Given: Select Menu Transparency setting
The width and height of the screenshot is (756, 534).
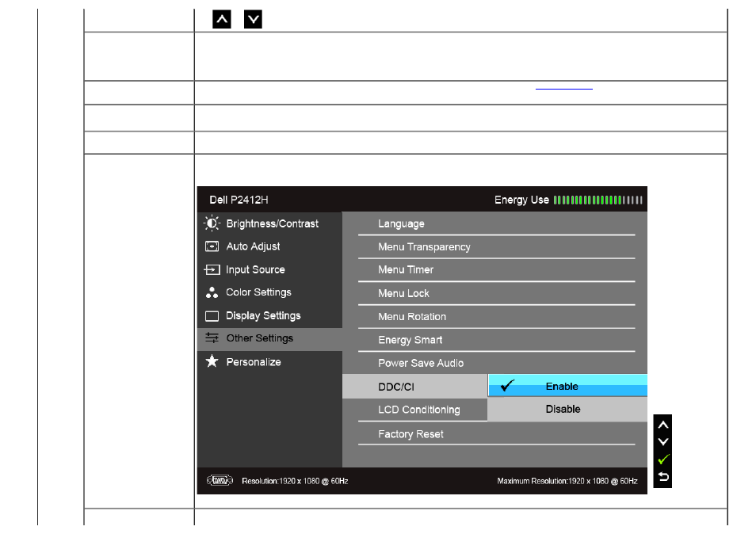Looking at the screenshot, I should pyautogui.click(x=497, y=246).
